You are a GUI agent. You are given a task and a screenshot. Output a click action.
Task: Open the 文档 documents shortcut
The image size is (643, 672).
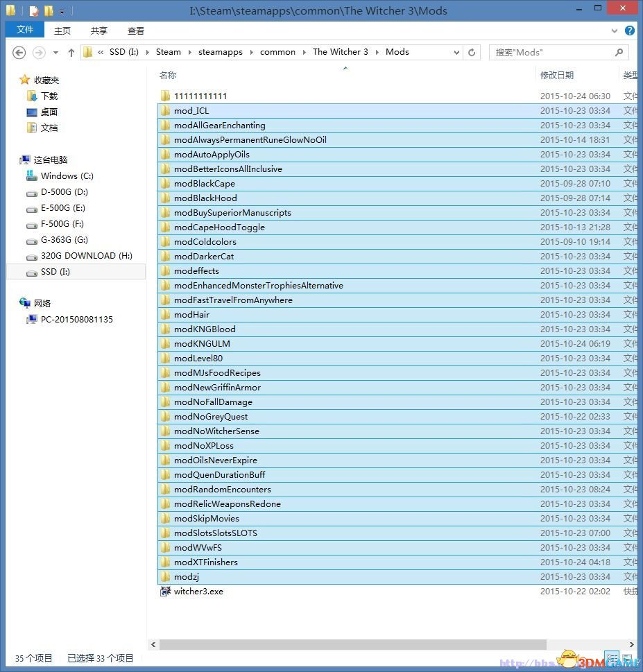point(49,128)
